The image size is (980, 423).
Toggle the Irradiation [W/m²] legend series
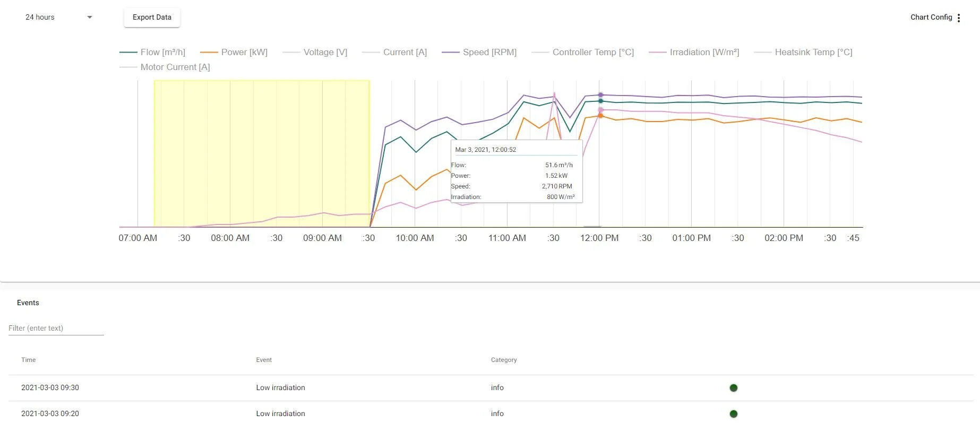[x=694, y=52]
